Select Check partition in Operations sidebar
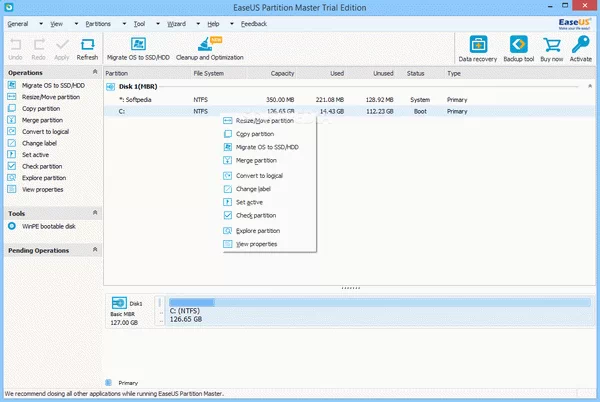Screen dimensions: 600x402 point(42,166)
